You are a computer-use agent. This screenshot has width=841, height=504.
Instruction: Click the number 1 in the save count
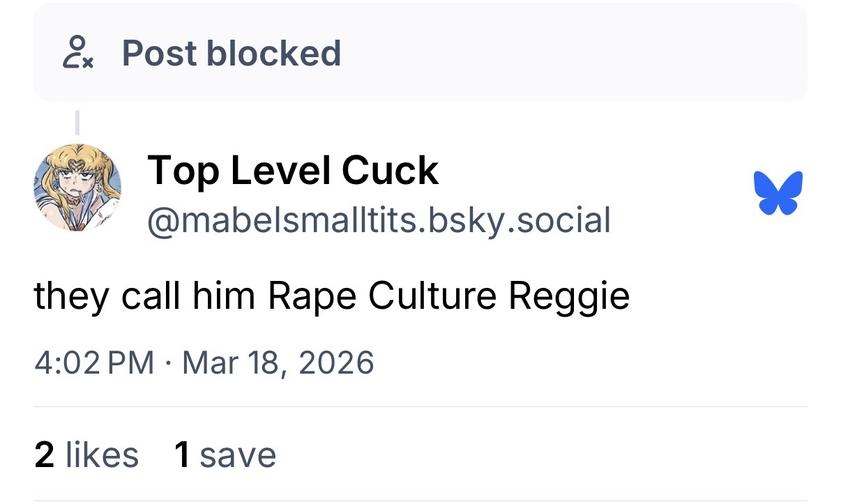coord(183,455)
